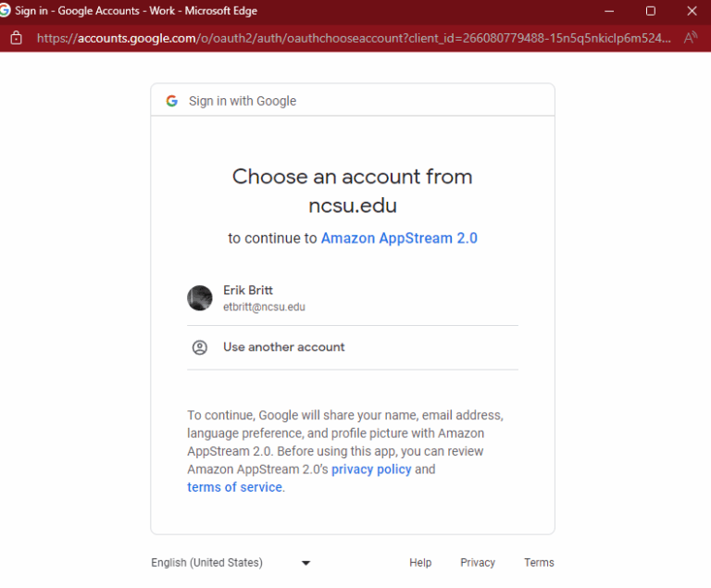The image size is (711, 588).
Task: Select the accounts.google.com URL in the address bar
Action: 352,38
